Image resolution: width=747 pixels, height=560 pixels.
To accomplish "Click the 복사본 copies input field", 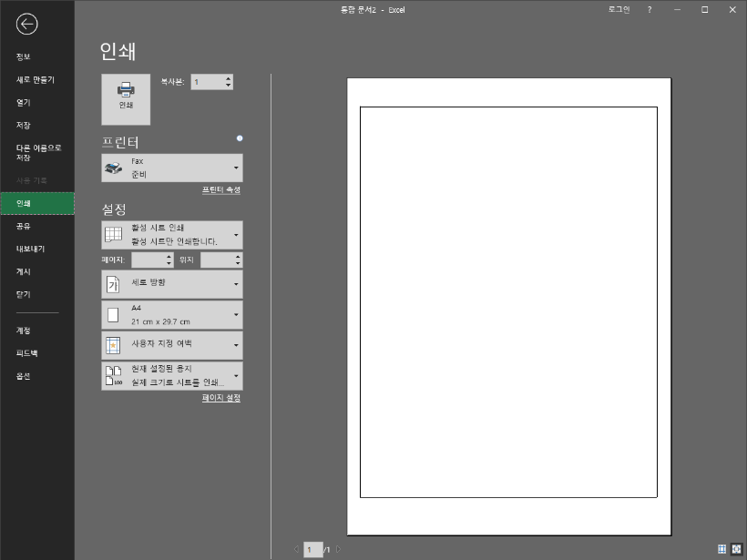I will (208, 82).
